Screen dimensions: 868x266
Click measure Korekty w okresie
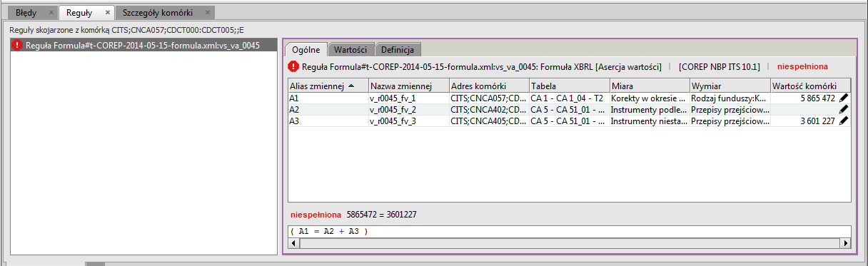650,98
